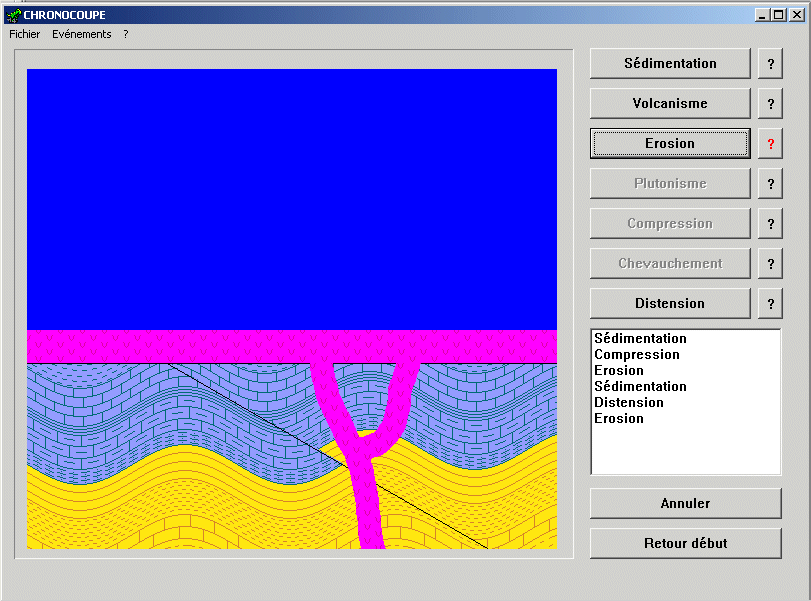Open help for Volcanisme
811x601 pixels.
[x=770, y=104]
